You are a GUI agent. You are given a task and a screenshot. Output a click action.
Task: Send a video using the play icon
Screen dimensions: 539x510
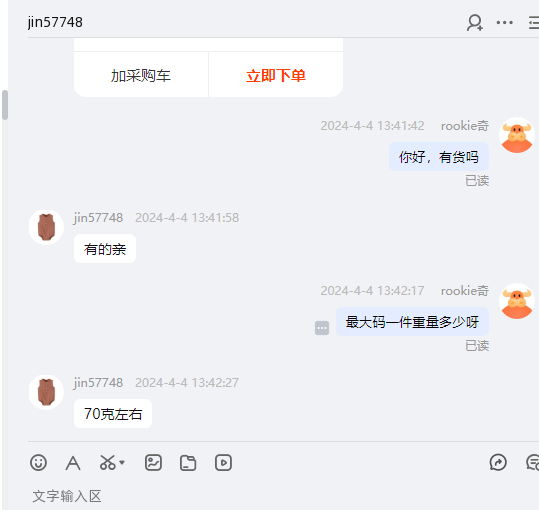coord(223,463)
